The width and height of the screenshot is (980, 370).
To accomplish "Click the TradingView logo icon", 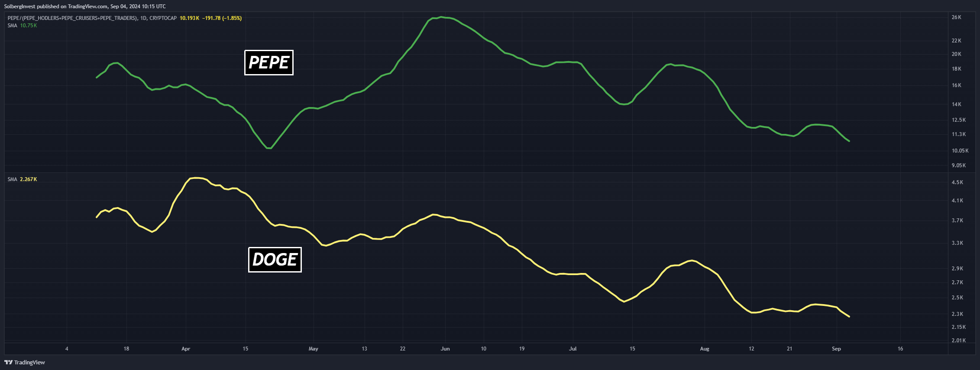I will pos(8,362).
